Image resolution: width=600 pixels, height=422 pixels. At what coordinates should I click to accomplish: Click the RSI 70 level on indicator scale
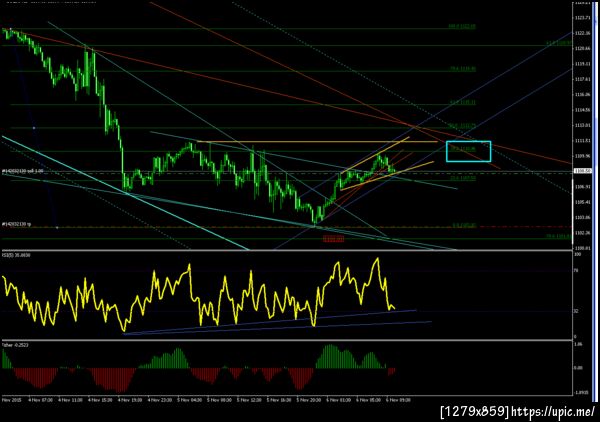pos(577,270)
